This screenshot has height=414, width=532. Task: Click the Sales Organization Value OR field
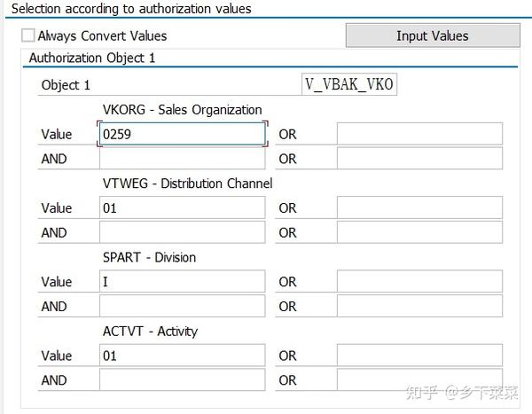coord(419,134)
